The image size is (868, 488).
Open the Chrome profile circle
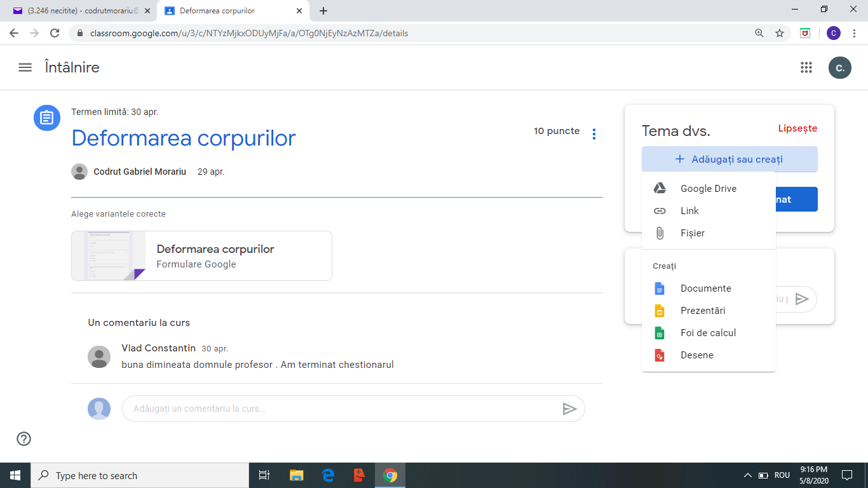click(833, 33)
